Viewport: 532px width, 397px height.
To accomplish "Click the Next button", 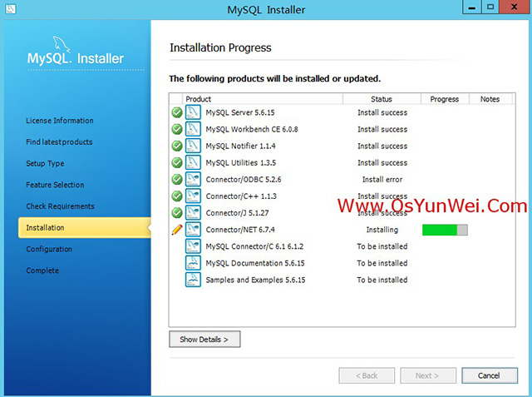I will click(x=427, y=375).
